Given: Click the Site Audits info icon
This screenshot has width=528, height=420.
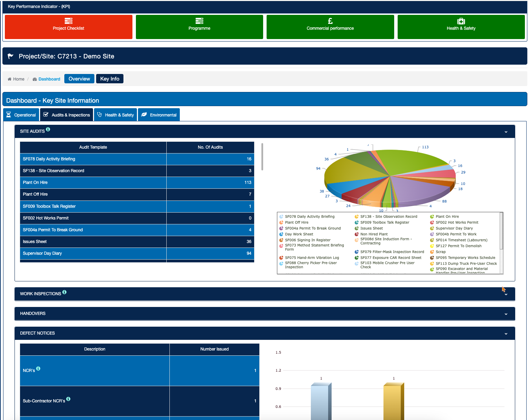Looking at the screenshot, I should coord(48,129).
